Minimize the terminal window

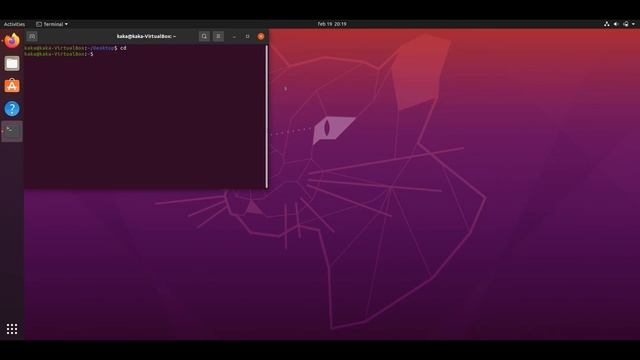(234, 36)
